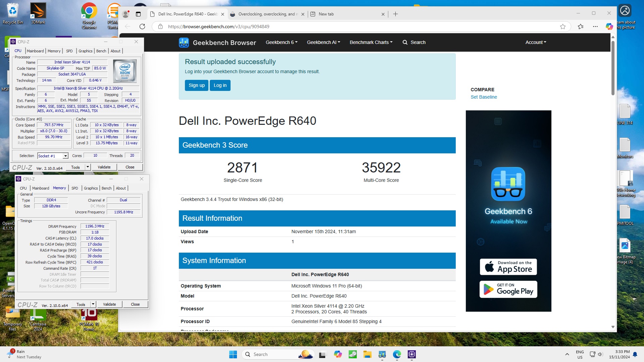Expand the Geekbench 6 menu
This screenshot has width=644, height=362.
click(282, 42)
